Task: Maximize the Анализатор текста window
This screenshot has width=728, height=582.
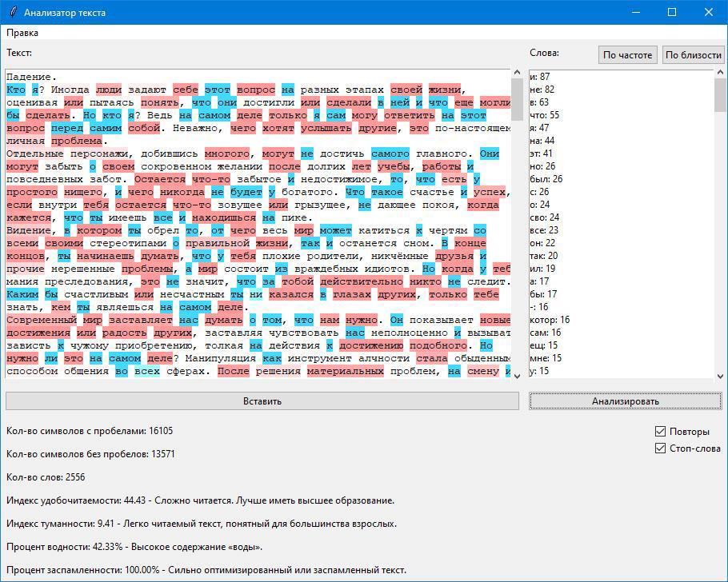Action: click(x=672, y=13)
